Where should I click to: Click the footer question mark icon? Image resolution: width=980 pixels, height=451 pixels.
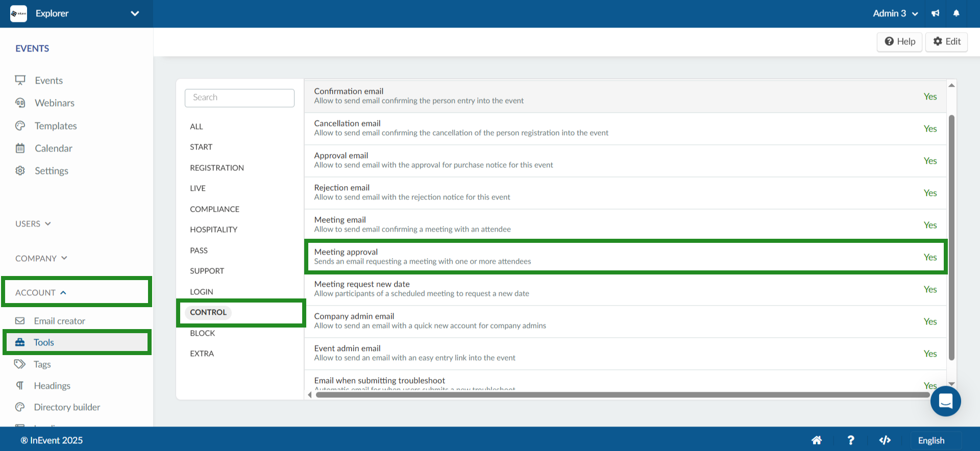851,440
